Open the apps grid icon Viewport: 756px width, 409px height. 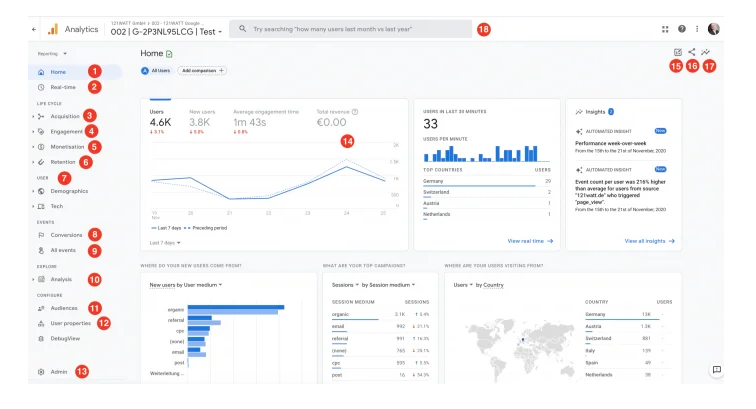666,29
